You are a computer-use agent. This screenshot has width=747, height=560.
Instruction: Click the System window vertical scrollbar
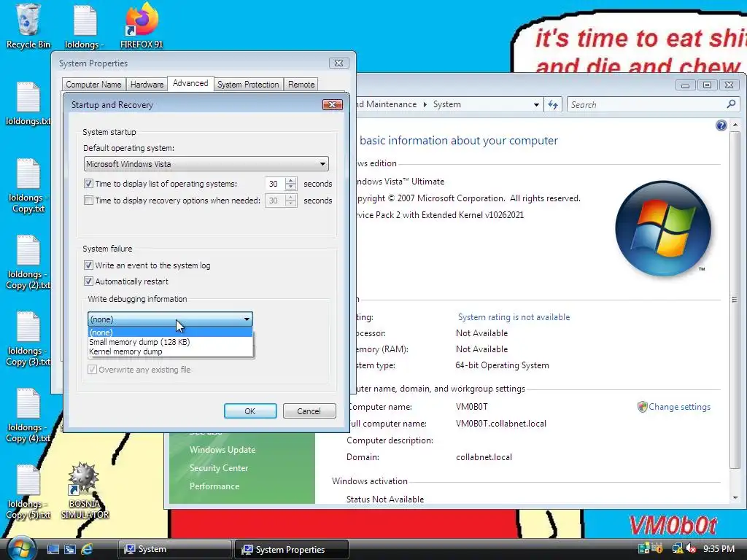[x=735, y=299]
